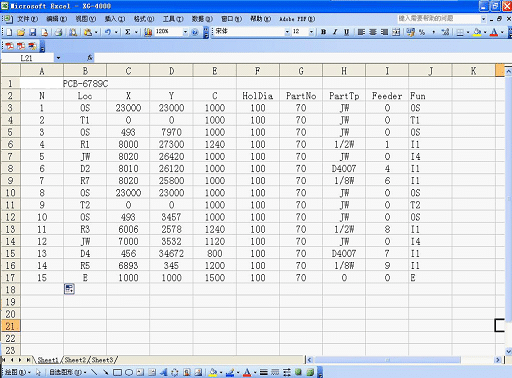
Task: Select the Line drawing tool
Action: pyautogui.click(x=94, y=372)
